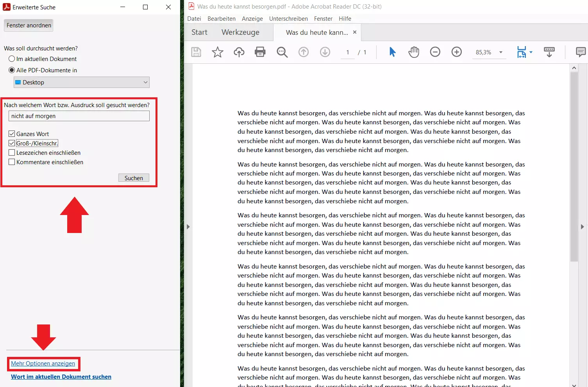This screenshot has height=387, width=588.
Task: Click the Fenster anordnen button
Action: (x=29, y=25)
